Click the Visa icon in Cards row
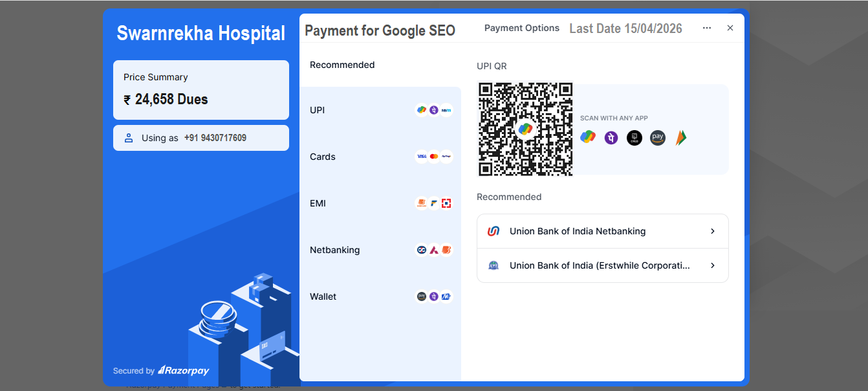 tap(421, 157)
